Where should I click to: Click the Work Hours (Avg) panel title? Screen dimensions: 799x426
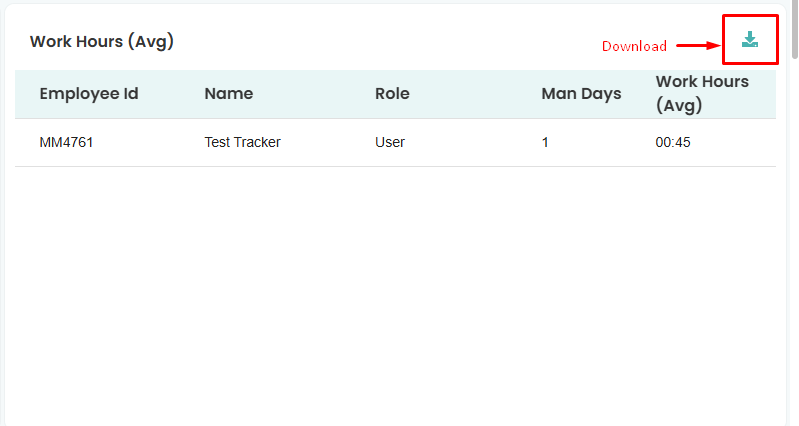point(102,41)
